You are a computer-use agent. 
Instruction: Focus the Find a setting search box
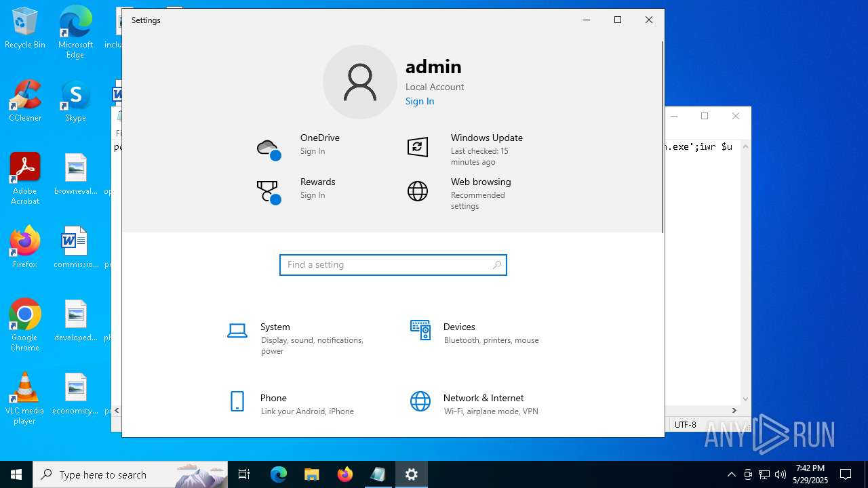[393, 265]
